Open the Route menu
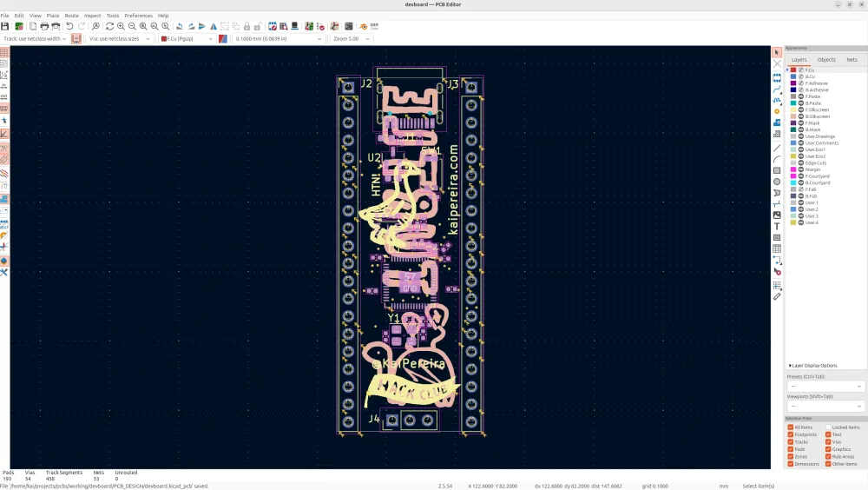Image resolution: width=868 pixels, height=490 pixels. pyautogui.click(x=71, y=16)
